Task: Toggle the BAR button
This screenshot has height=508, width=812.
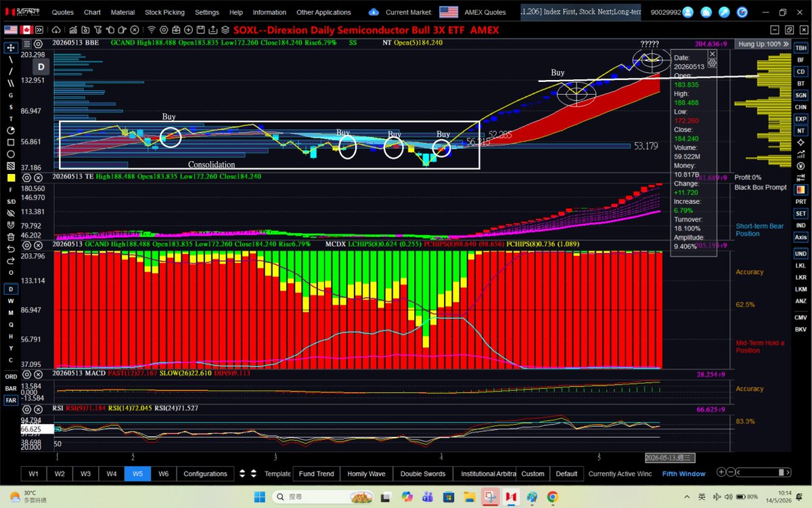Action: tap(11, 389)
